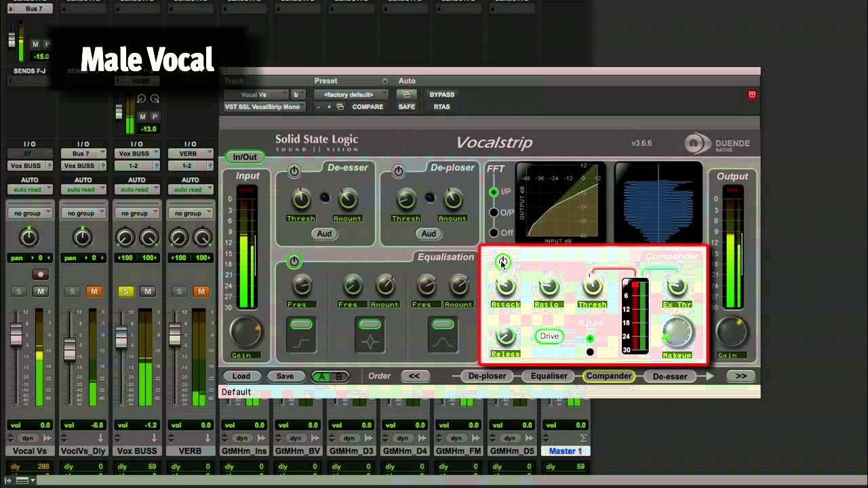
Task: Open VoclVs_Dly Bus 7 input selector
Action: point(83,154)
